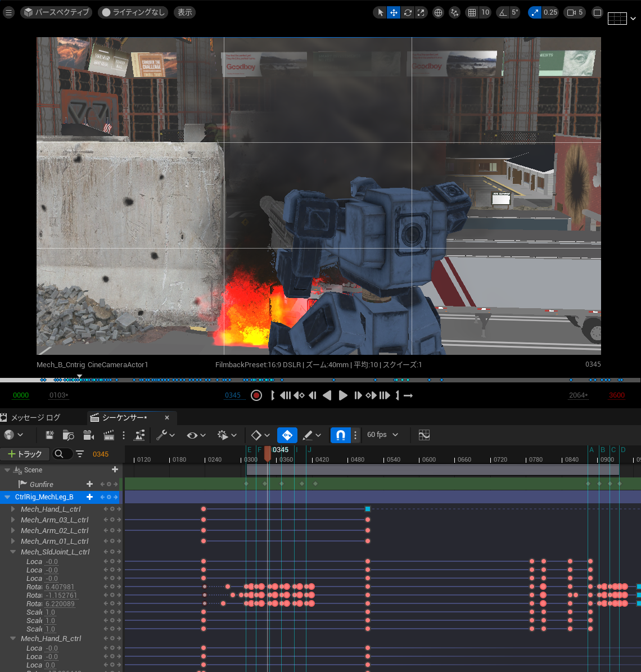641x672 pixels.
Task: Open rotation snap 5° dropdown
Action: (514, 12)
